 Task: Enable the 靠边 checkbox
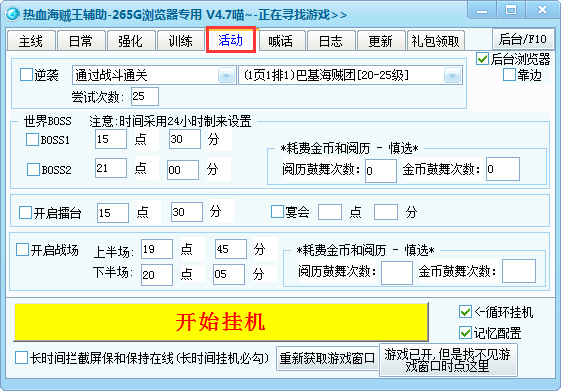(x=509, y=75)
